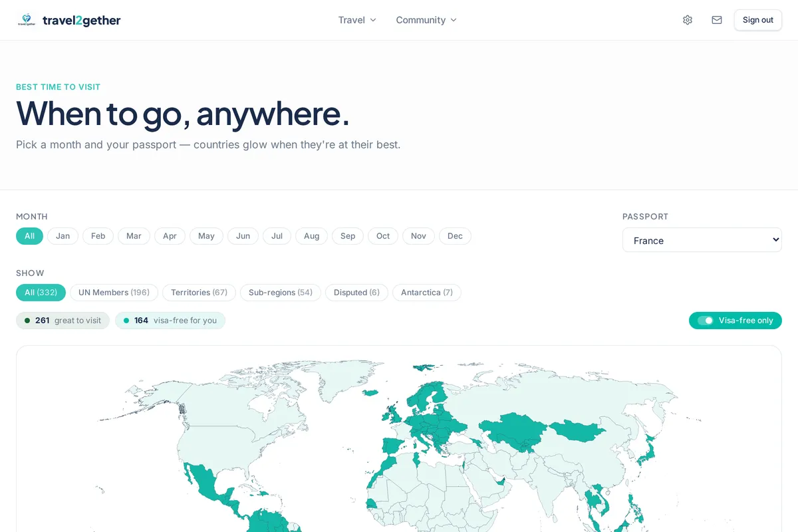This screenshot has height=532, width=798.
Task: Click the travel2gether heart logo
Action: (x=27, y=20)
